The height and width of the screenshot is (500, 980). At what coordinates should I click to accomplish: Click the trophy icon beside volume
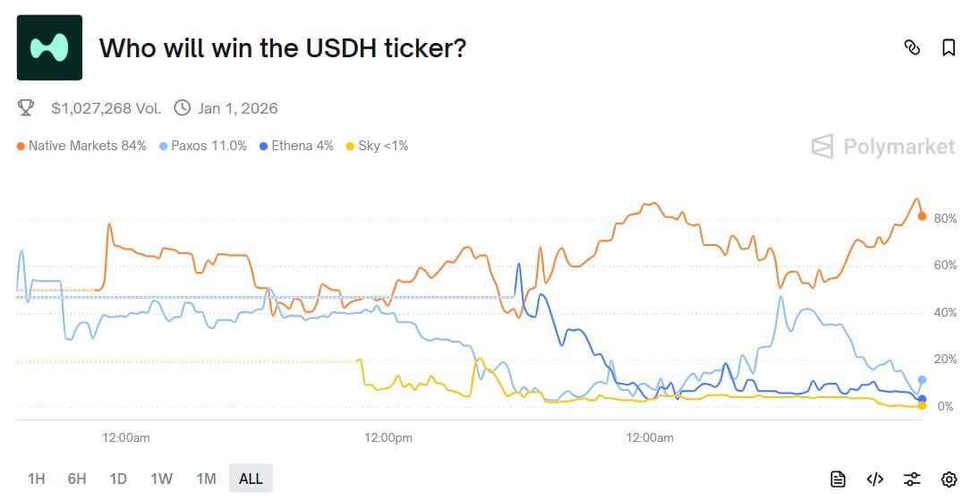click(26, 108)
